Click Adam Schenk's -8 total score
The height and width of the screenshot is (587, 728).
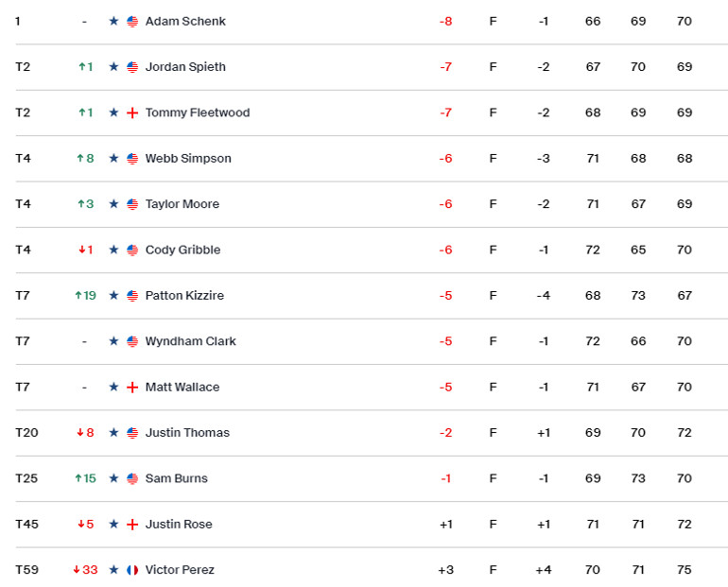(445, 21)
